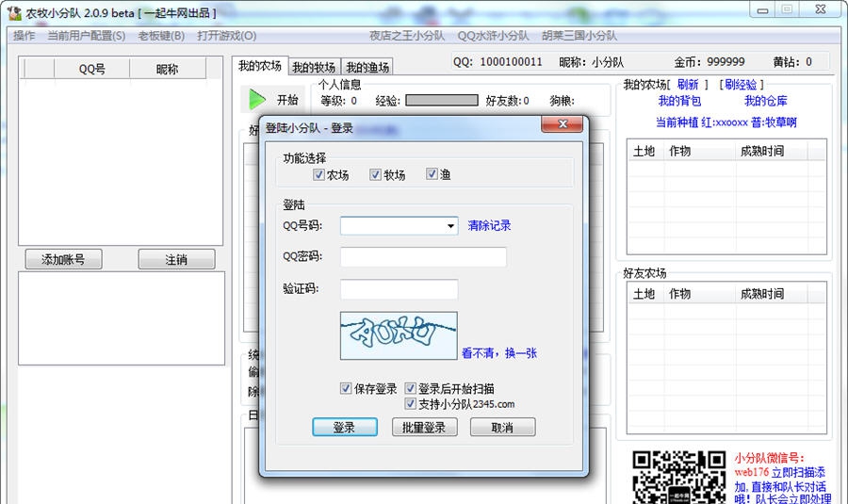This screenshot has width=848, height=504.
Task: Click the 注销 button
Action: click(x=176, y=260)
